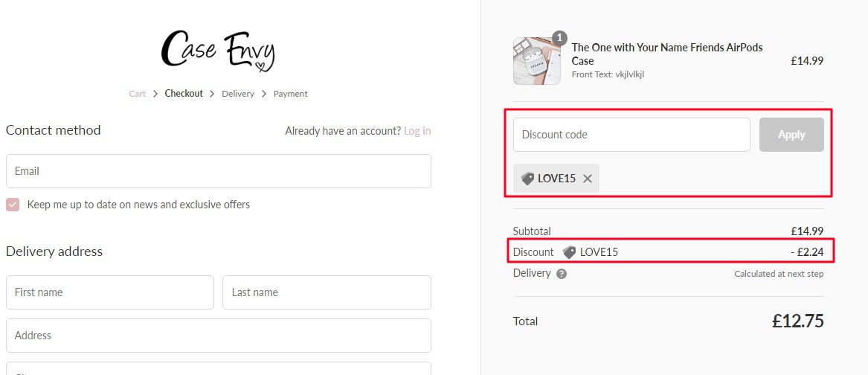Click the First name field
868x375 pixels.
pyautogui.click(x=109, y=292)
